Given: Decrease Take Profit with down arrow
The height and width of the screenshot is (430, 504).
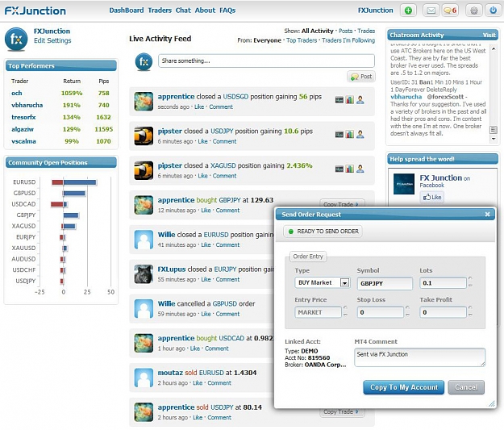Looking at the screenshot, I should pyautogui.click(x=470, y=315).
